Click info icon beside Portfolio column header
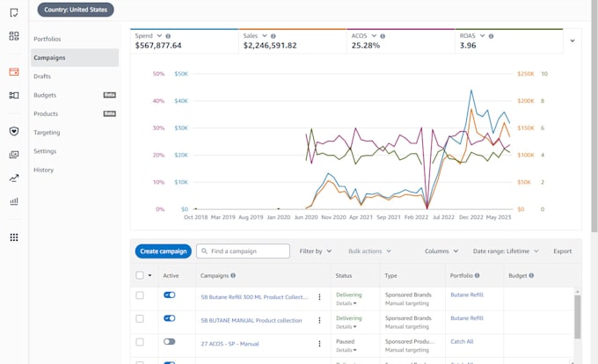598x364 pixels. (x=478, y=275)
